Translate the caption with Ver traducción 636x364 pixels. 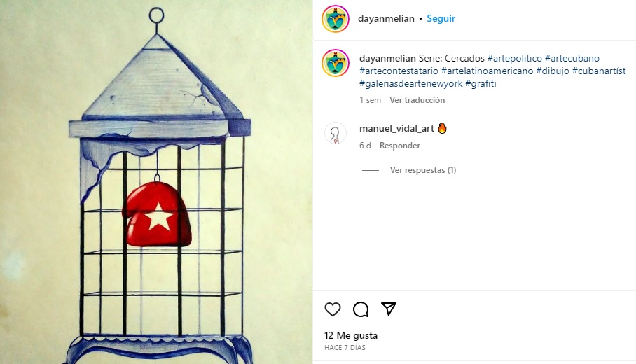[417, 100]
